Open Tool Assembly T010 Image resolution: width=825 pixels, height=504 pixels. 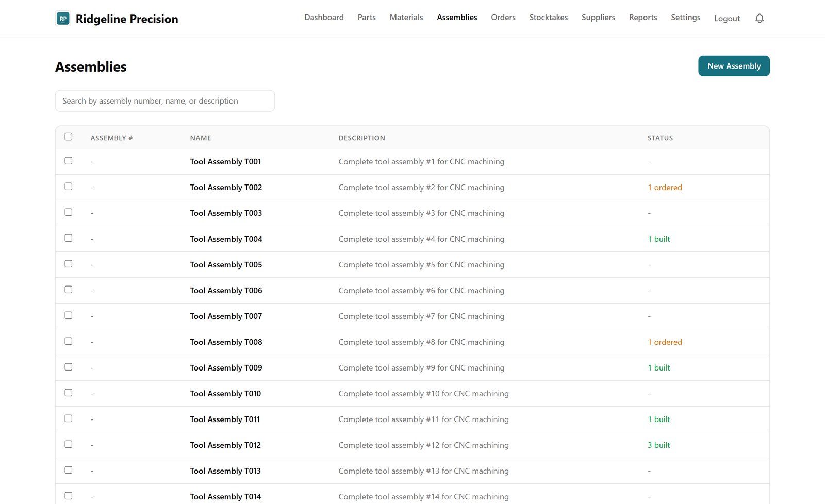[x=225, y=394]
